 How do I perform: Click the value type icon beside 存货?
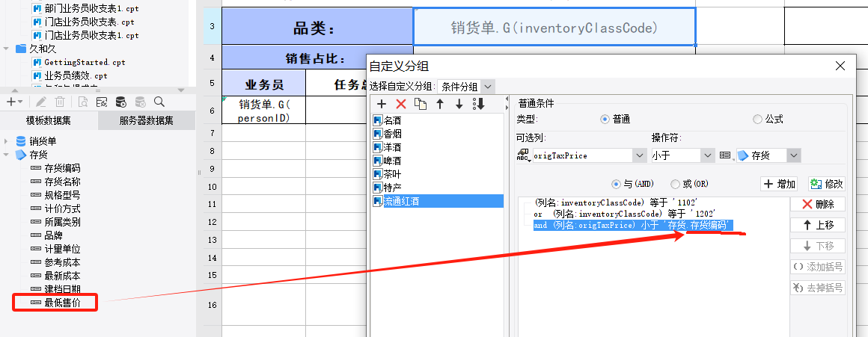725,155
